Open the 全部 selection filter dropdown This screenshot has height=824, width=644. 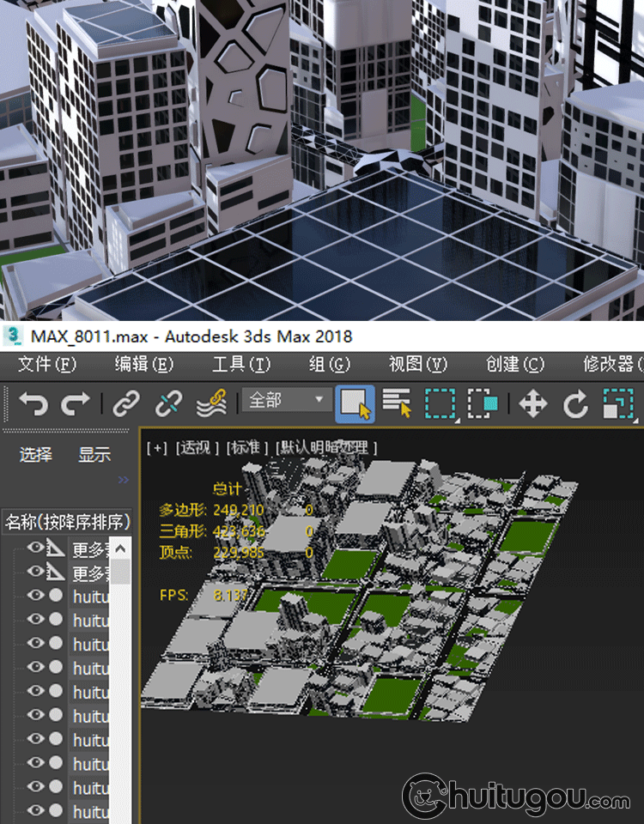tap(286, 400)
